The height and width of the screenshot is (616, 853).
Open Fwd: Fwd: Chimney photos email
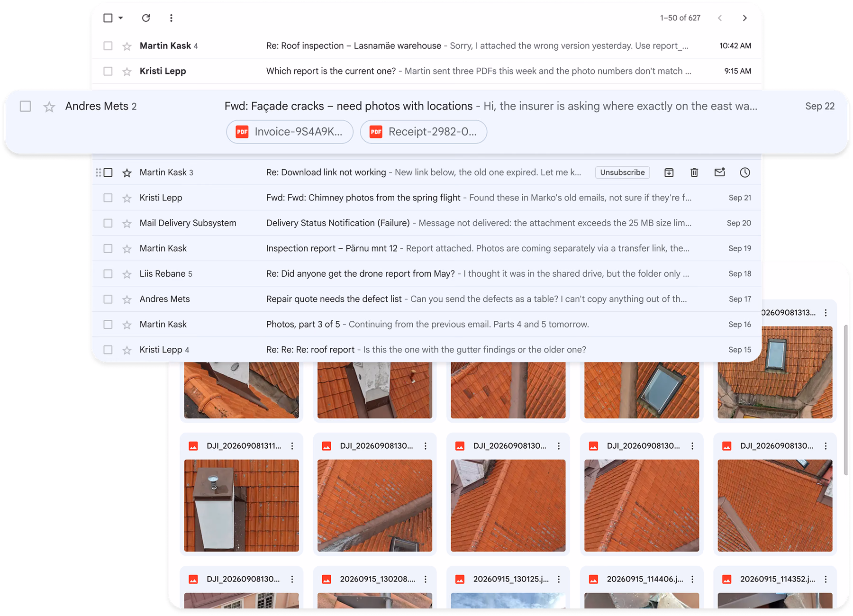426,198
